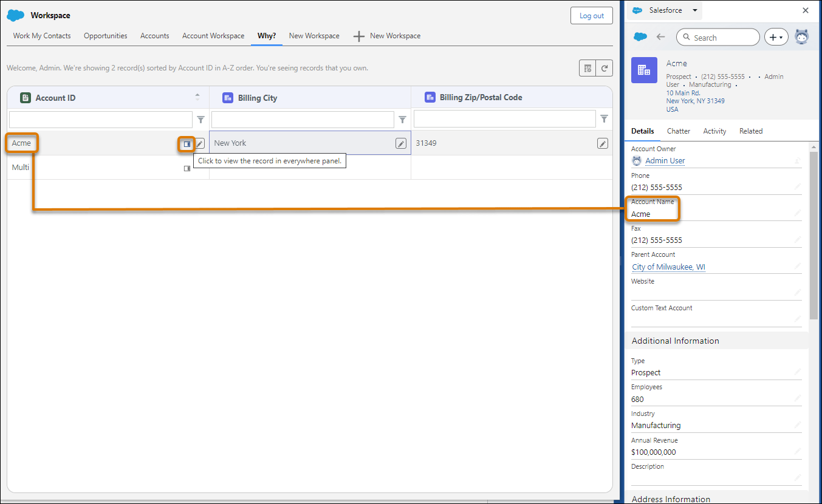
Task: Open the plus create-new dropdown
Action: (x=776, y=37)
